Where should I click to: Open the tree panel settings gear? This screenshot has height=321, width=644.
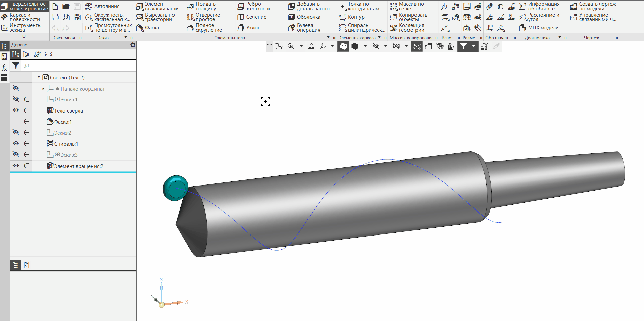click(133, 45)
